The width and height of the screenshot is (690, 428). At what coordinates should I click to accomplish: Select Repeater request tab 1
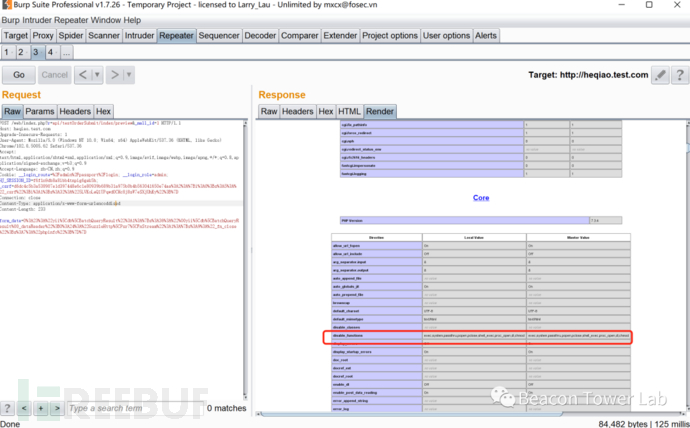click(7, 52)
